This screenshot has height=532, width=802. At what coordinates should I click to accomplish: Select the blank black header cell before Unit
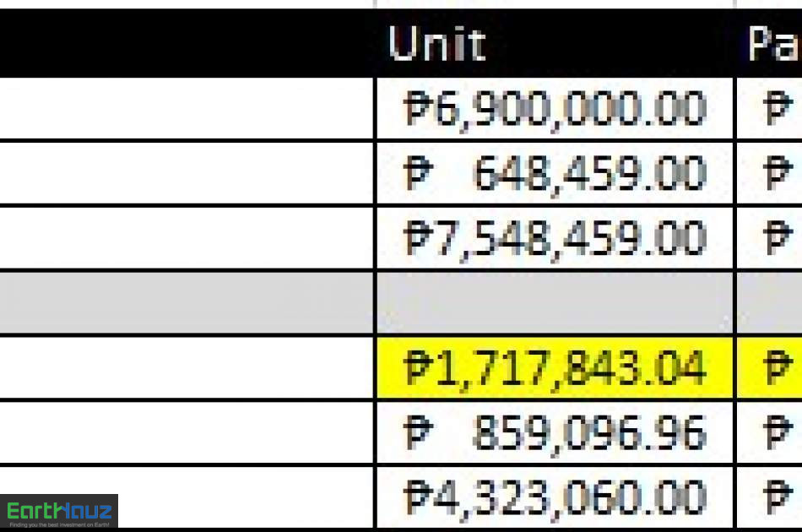187,43
